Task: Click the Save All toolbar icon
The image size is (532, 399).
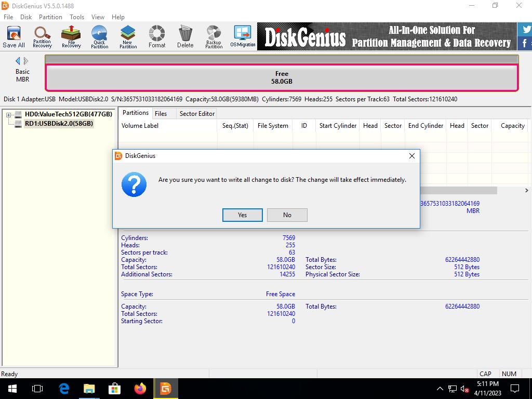Action: click(x=14, y=36)
